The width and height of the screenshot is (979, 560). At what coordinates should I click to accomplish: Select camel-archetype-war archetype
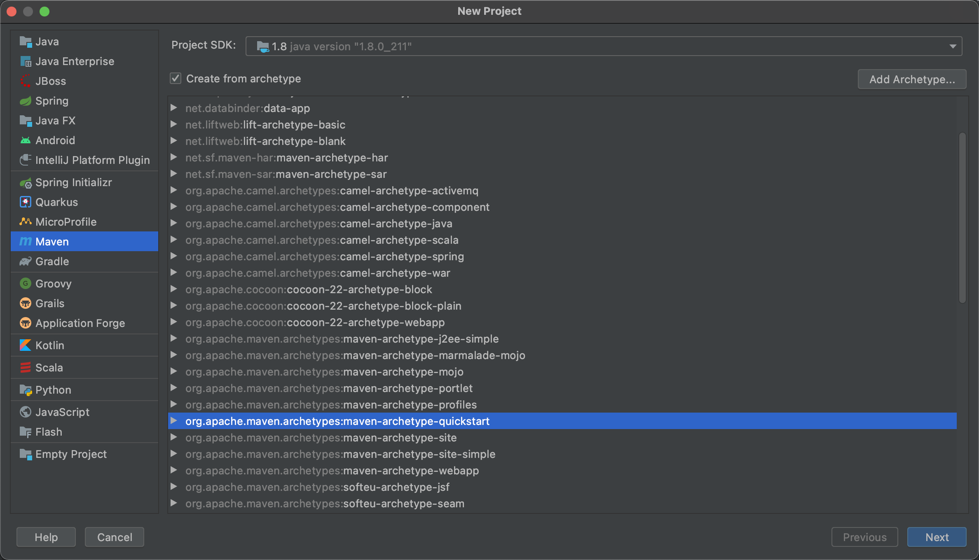(x=562, y=273)
